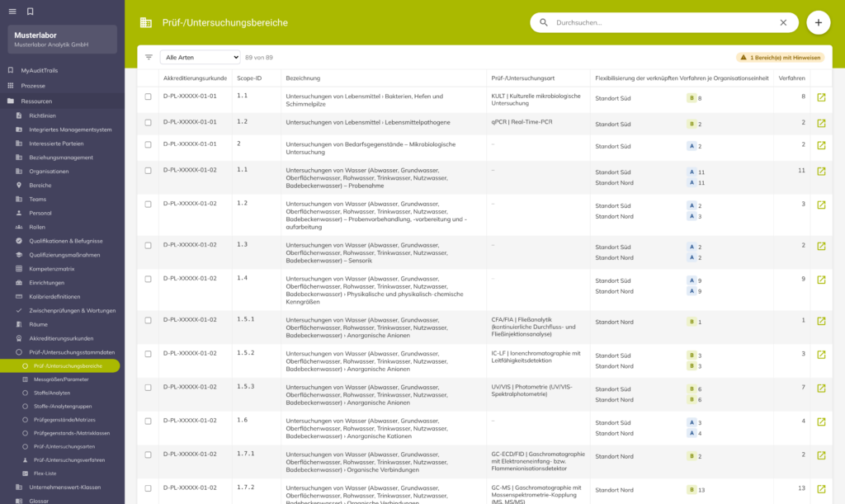845x504 pixels.
Task: Sort by the Bezeichnung column header
Action: pos(303,78)
